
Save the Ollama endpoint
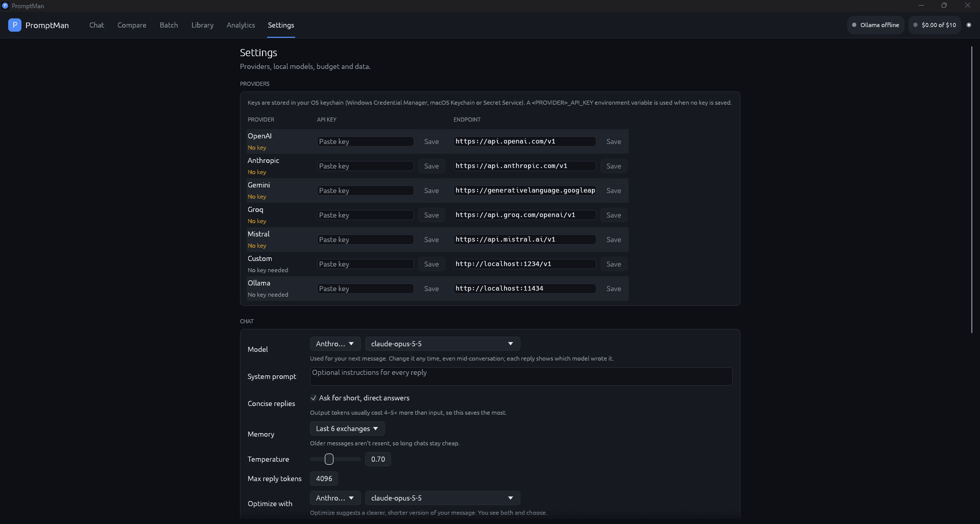pos(614,289)
